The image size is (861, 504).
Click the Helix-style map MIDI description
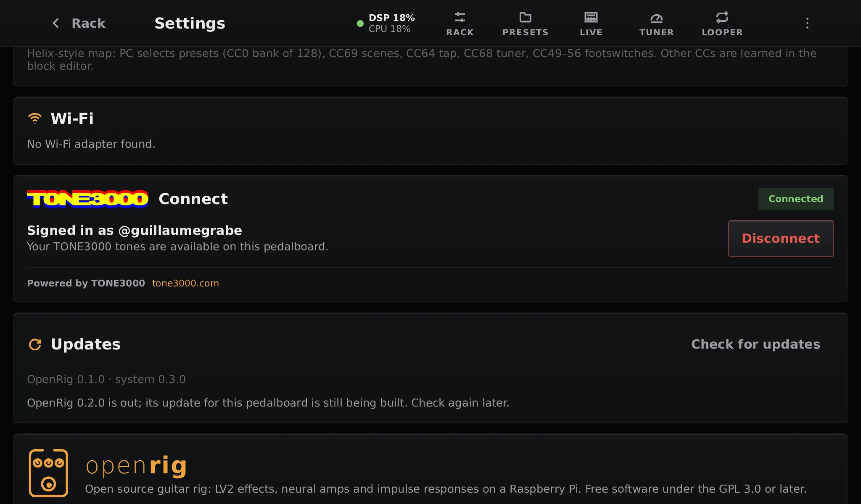pyautogui.click(x=422, y=60)
